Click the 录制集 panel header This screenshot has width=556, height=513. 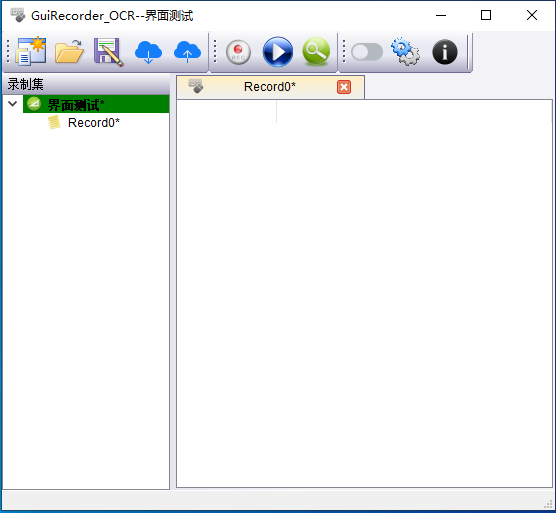[x=86, y=84]
